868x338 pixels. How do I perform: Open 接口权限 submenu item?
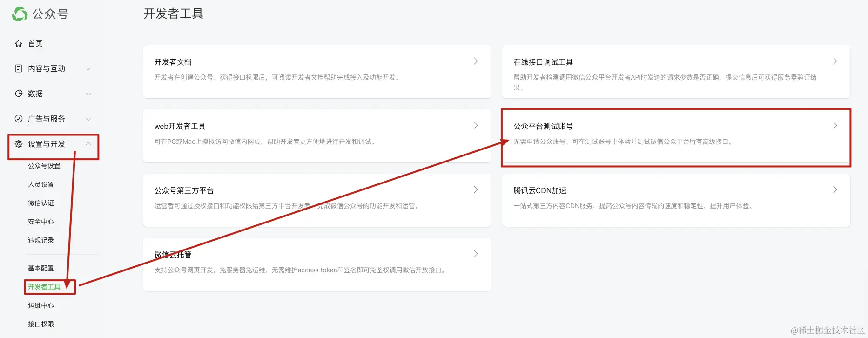(41, 324)
